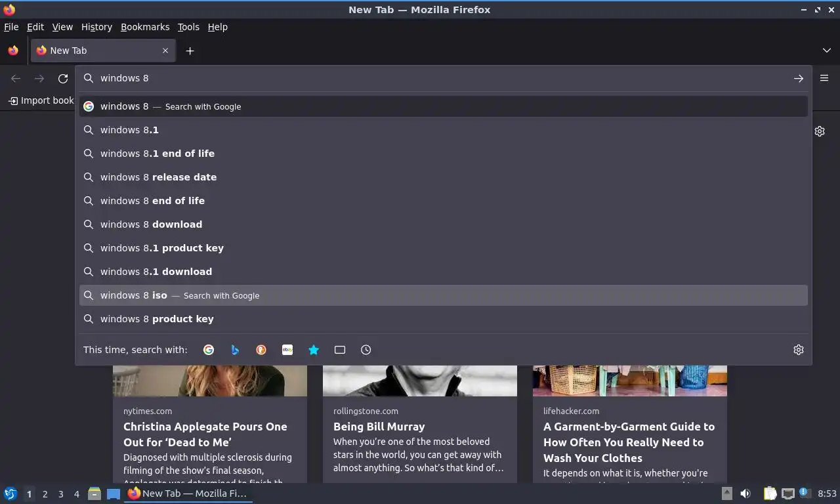The width and height of the screenshot is (840, 504).
Task: Expand the list all tabs chevron
Action: [x=827, y=51]
